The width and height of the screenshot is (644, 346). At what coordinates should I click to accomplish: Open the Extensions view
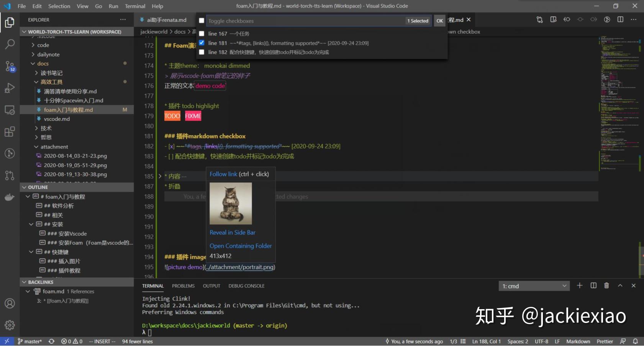click(10, 132)
